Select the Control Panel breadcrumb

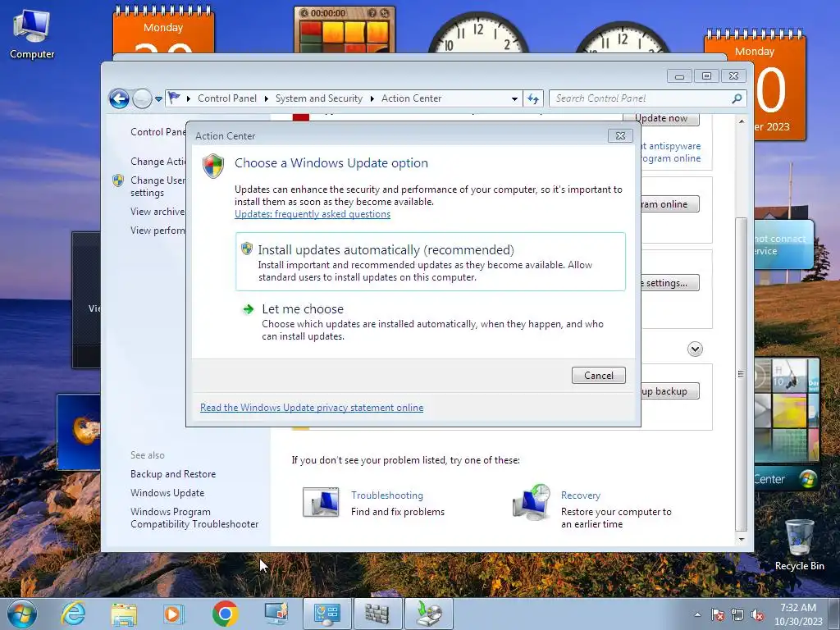227,98
